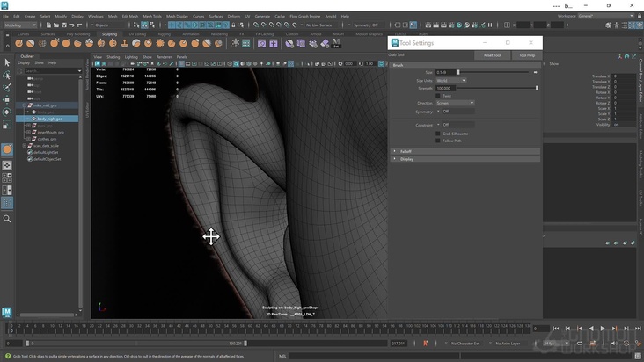The height and width of the screenshot is (362, 644).
Task: Enable the Twist checkbox
Action: coord(438,95)
